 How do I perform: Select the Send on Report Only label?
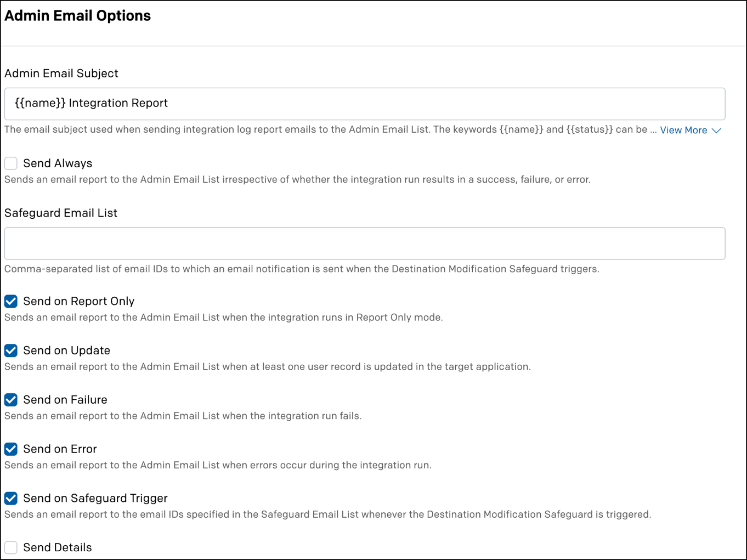coord(79,301)
